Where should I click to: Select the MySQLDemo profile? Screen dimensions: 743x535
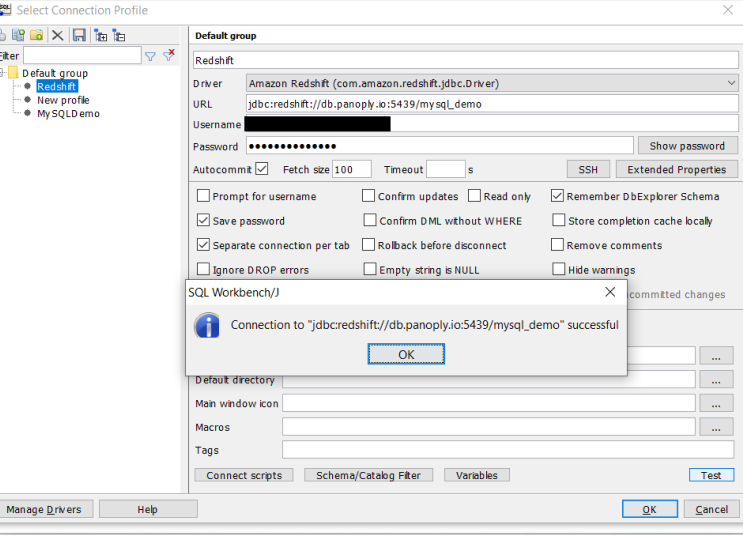[x=68, y=114]
